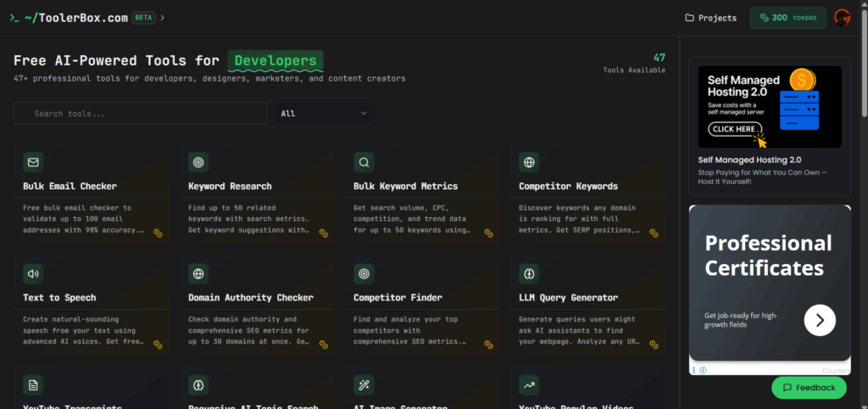The width and height of the screenshot is (868, 409).
Task: Expand the chevron next to BETA badge
Action: click(162, 17)
